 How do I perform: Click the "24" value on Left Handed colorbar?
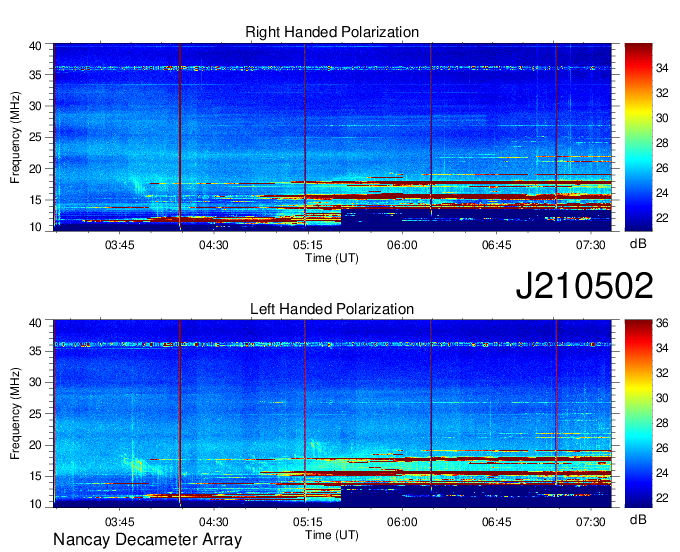[x=662, y=473]
